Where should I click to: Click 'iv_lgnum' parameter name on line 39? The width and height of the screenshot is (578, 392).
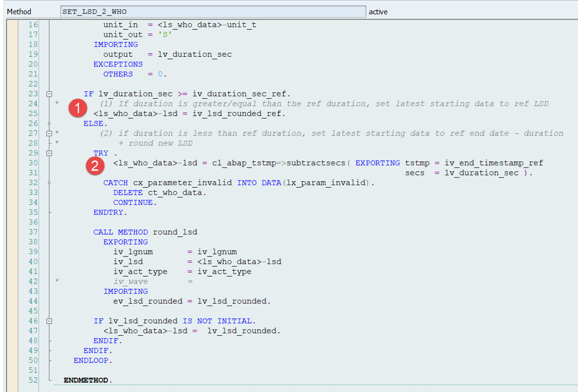[x=133, y=252]
